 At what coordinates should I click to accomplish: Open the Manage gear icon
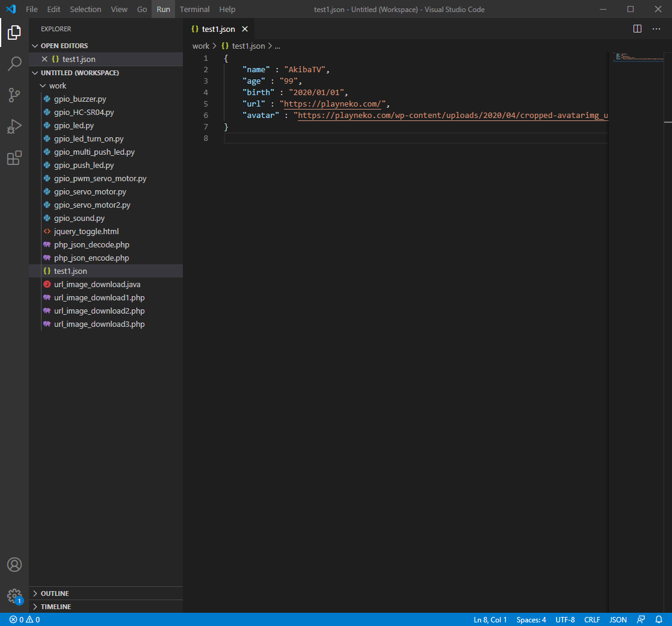point(14,597)
